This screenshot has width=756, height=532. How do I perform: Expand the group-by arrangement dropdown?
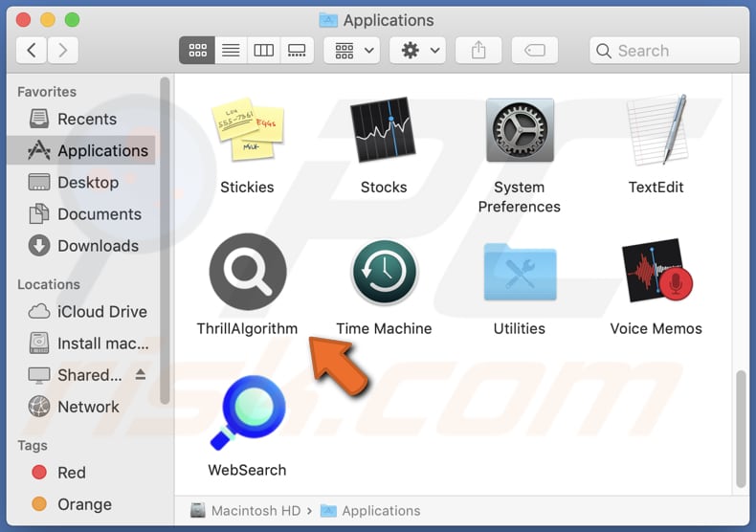click(x=352, y=51)
